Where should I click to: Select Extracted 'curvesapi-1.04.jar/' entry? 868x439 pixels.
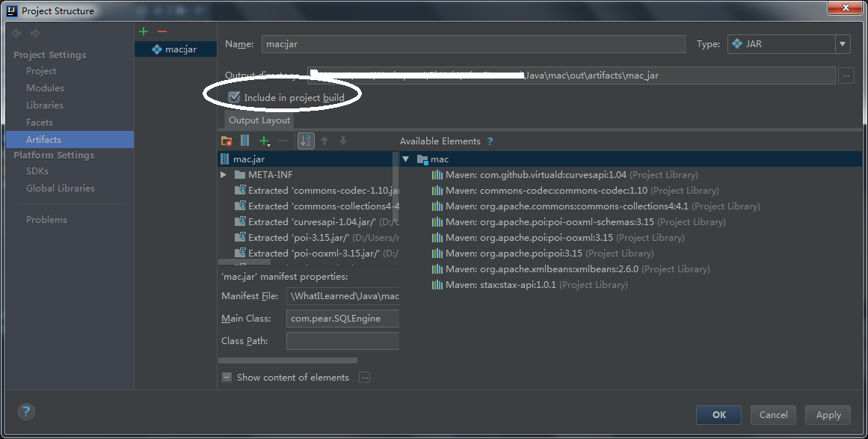click(316, 222)
